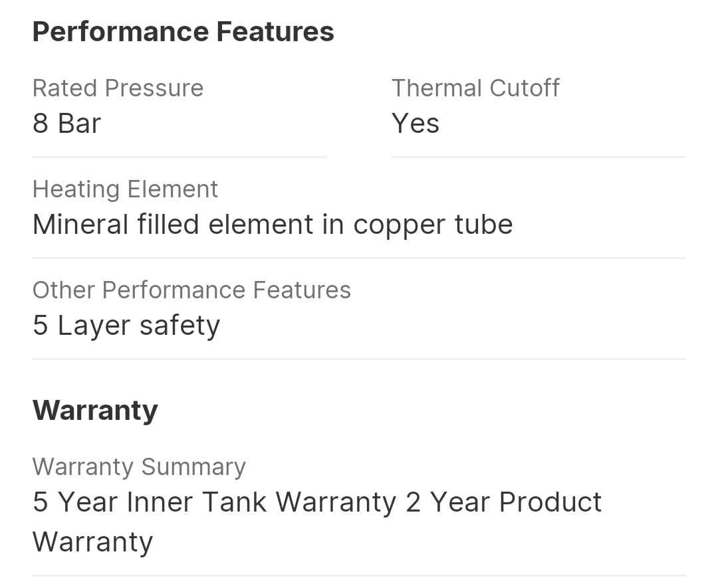Click the divider line below 8 Bar

(x=179, y=157)
